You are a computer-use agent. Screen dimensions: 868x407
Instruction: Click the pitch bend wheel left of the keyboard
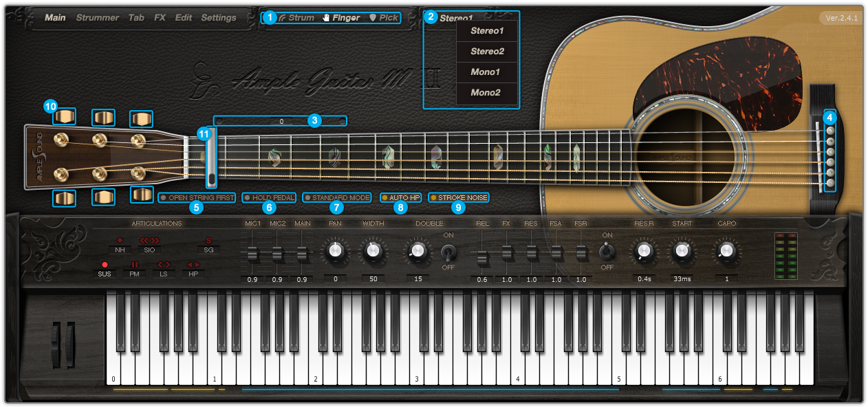[55, 344]
